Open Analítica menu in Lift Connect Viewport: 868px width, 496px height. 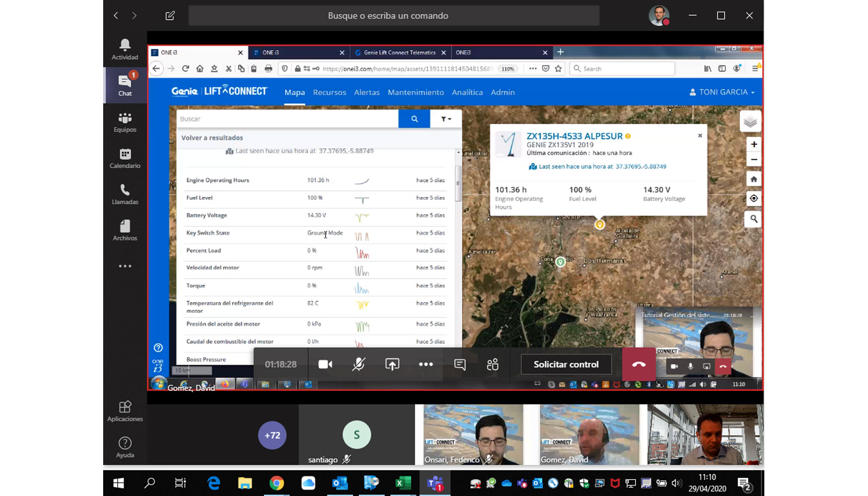[x=467, y=92]
